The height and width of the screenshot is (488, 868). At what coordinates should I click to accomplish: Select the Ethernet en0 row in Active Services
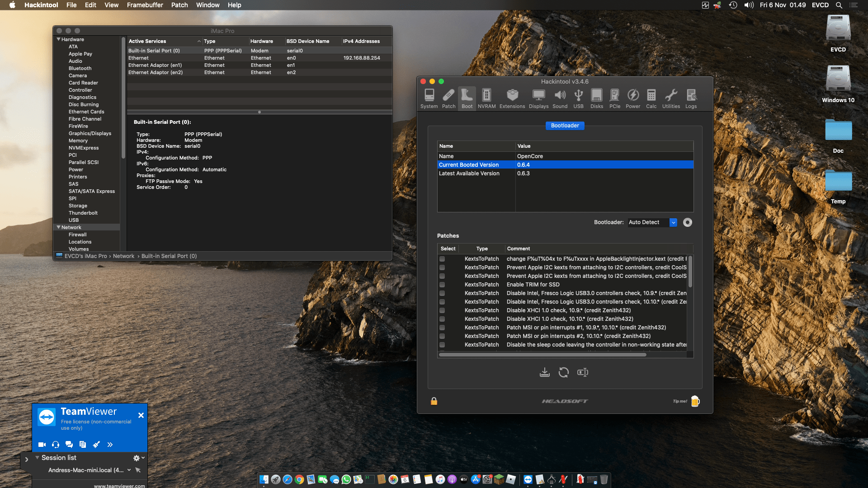pyautogui.click(x=259, y=58)
